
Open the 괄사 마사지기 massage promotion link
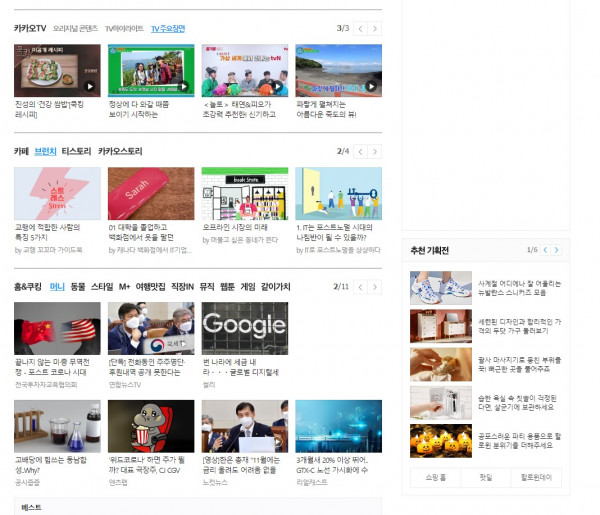[x=519, y=364]
